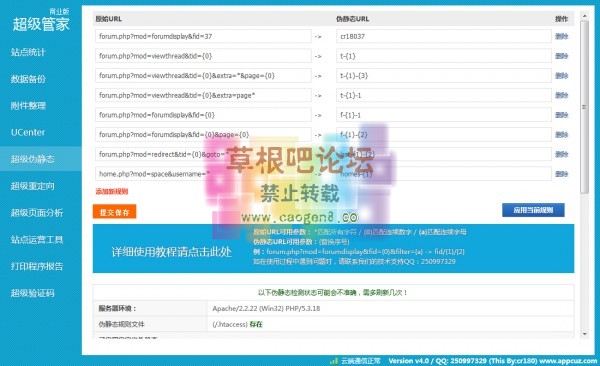Delete the t-{1}-1 rule
Screen dimensions: 600x366
(561, 95)
